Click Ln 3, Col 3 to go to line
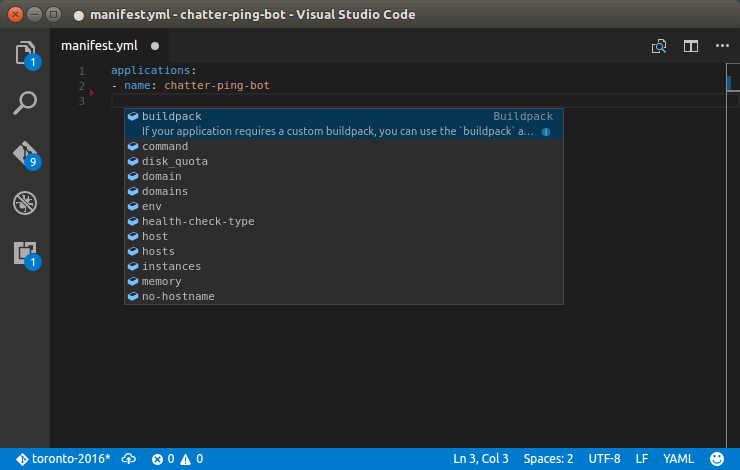 coord(481,459)
